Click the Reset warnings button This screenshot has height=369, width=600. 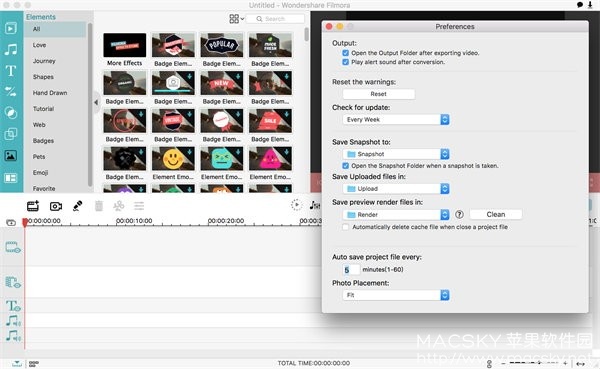click(378, 94)
